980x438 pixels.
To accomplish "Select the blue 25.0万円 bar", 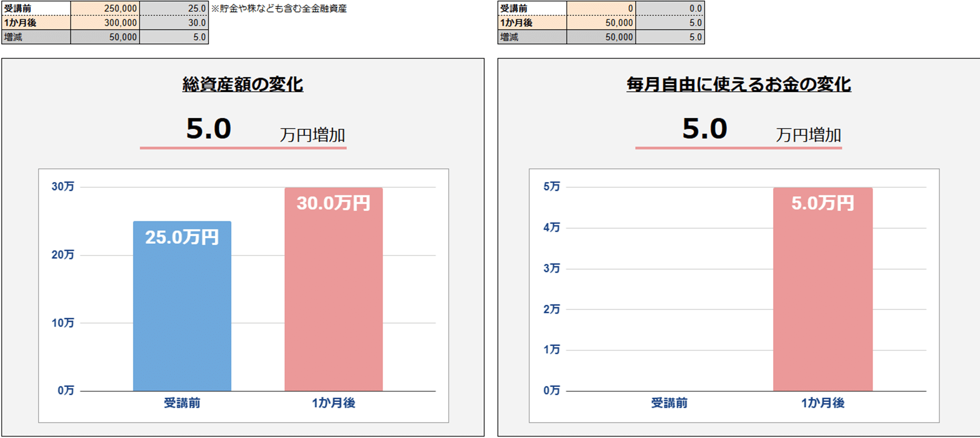I will point(182,309).
